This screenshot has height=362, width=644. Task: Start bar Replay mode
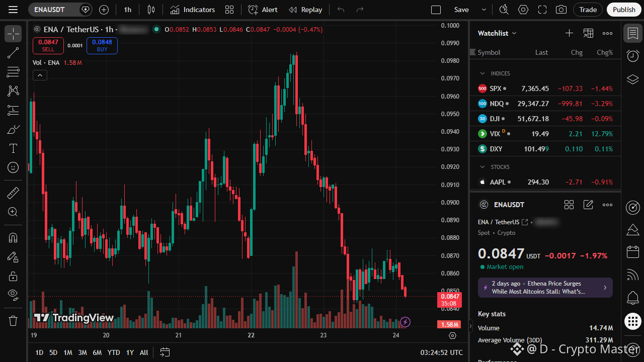[x=305, y=10]
